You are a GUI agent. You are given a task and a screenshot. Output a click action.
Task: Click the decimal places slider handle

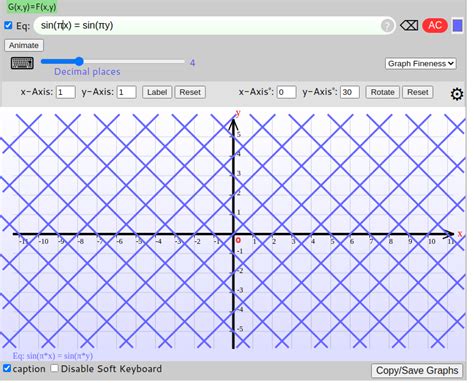click(x=79, y=61)
